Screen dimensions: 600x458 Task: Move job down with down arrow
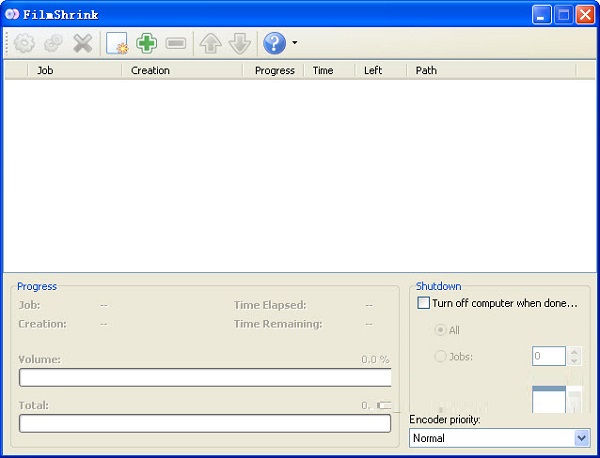(x=239, y=44)
